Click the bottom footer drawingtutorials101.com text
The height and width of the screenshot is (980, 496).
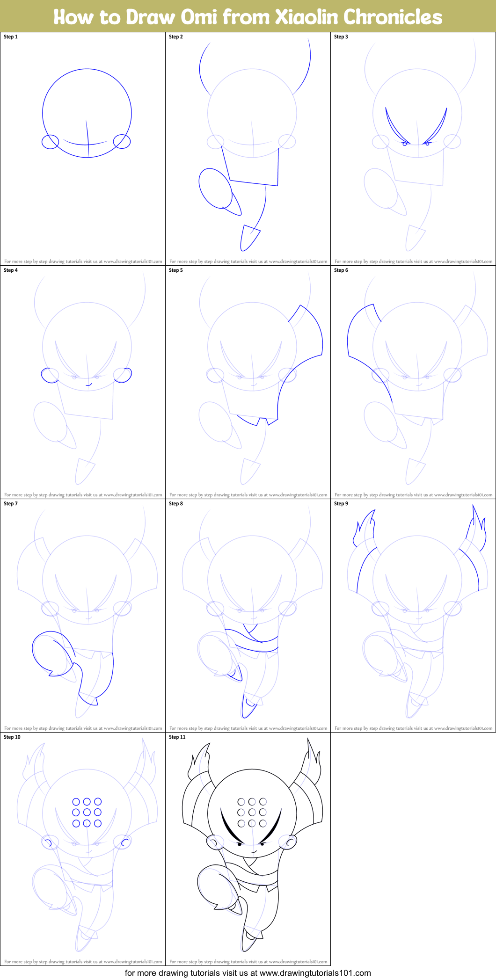[248, 973]
